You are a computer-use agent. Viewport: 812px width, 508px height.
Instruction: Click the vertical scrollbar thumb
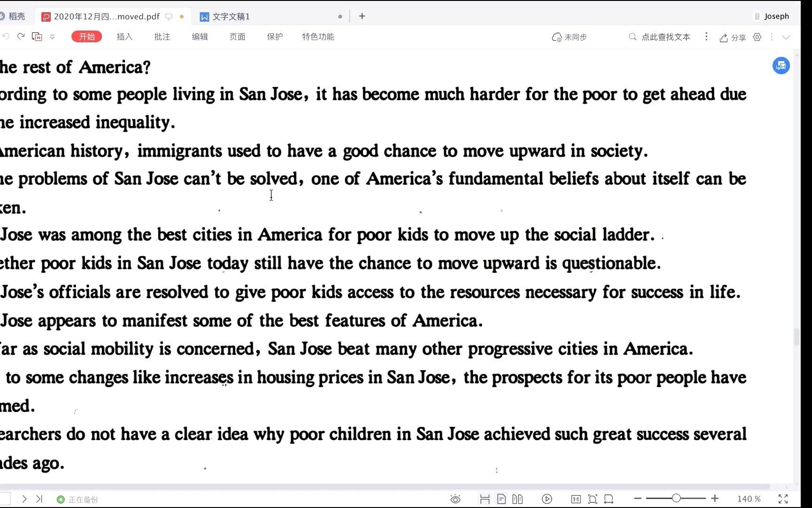point(796,337)
